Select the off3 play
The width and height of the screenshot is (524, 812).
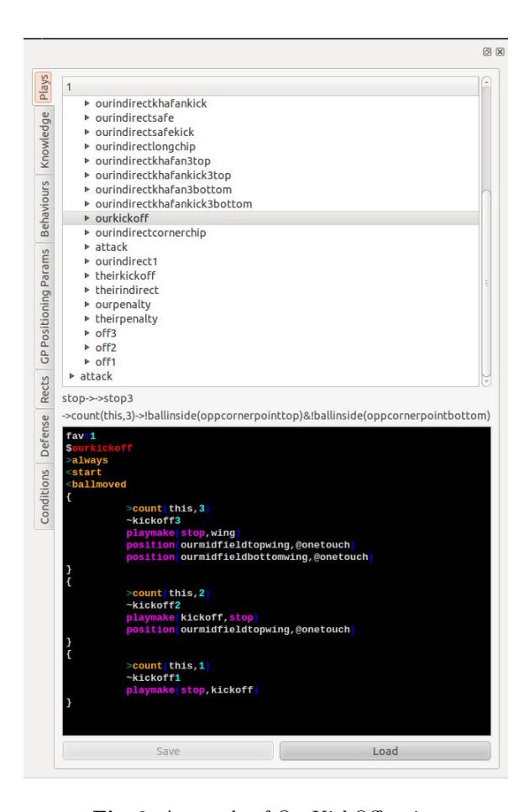point(106,333)
